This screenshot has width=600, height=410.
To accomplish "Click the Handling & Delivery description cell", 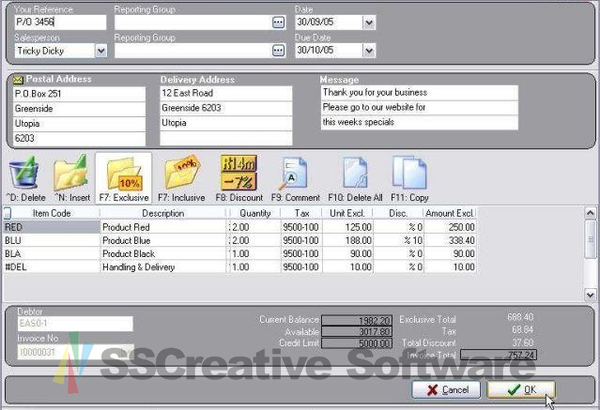I will [163, 267].
